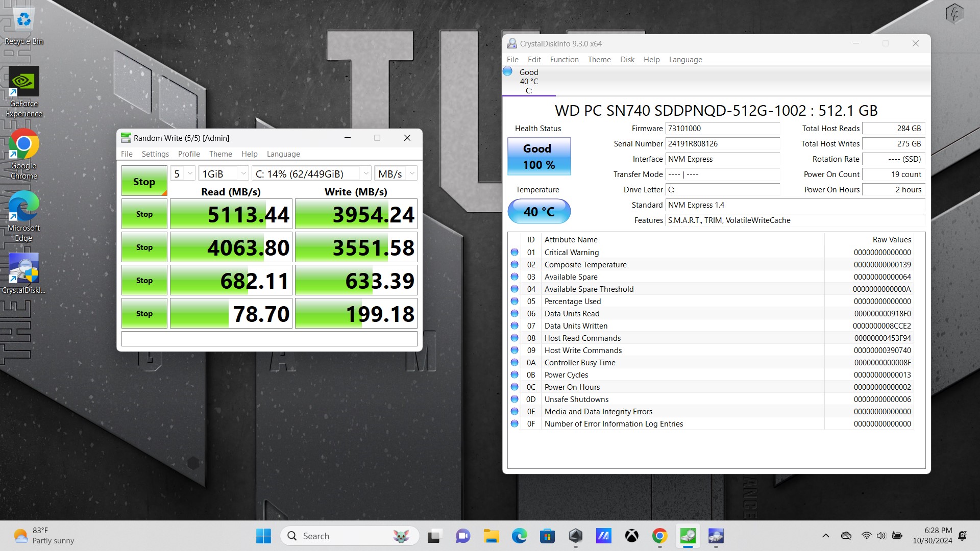Open Settings menu in CrystalDiskMark
980x551 pixels.
[155, 154]
